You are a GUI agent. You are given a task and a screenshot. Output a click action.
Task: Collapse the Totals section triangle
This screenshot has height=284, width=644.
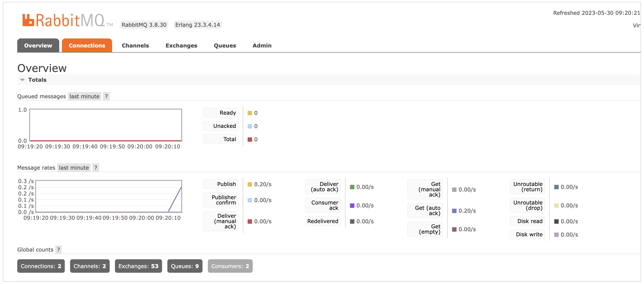[x=22, y=80]
